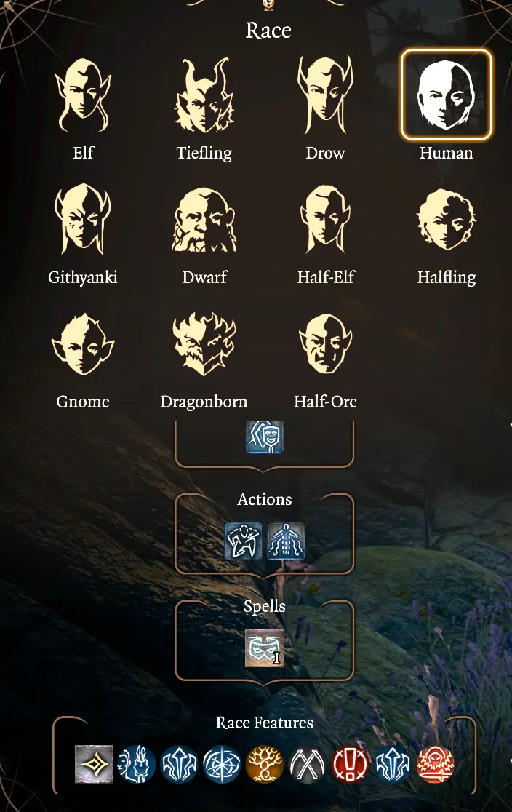The width and height of the screenshot is (512, 812).
Task: Click the crossed pickaxes race feature icon
Action: pyautogui.click(x=307, y=765)
